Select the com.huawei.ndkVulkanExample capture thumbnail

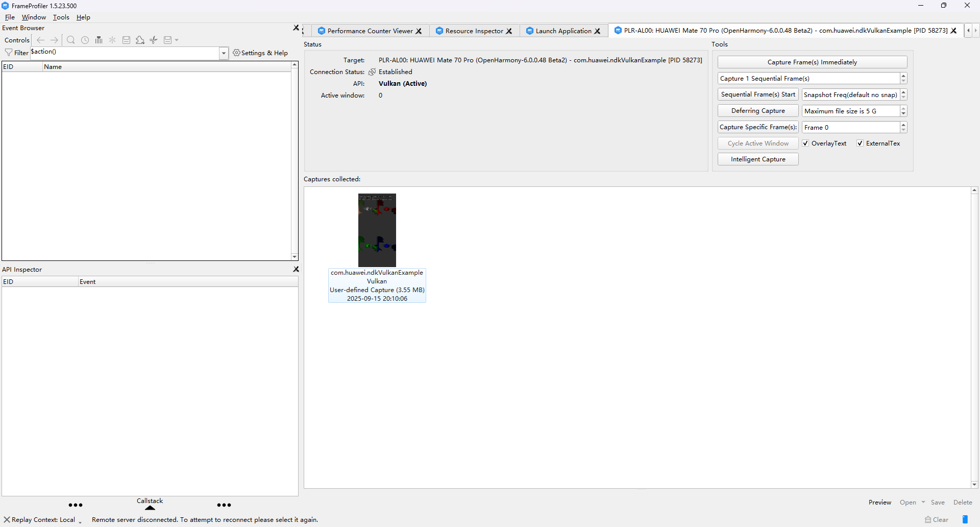click(377, 230)
